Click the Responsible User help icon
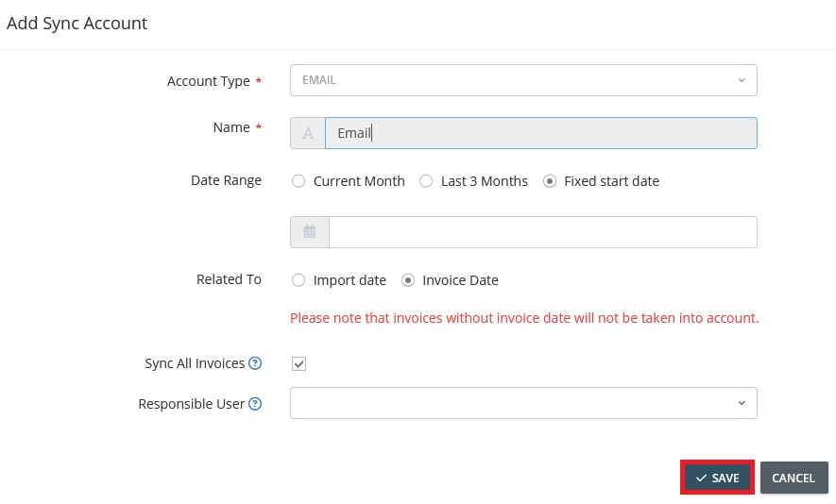Viewport: 836px width, 504px height. (x=255, y=404)
